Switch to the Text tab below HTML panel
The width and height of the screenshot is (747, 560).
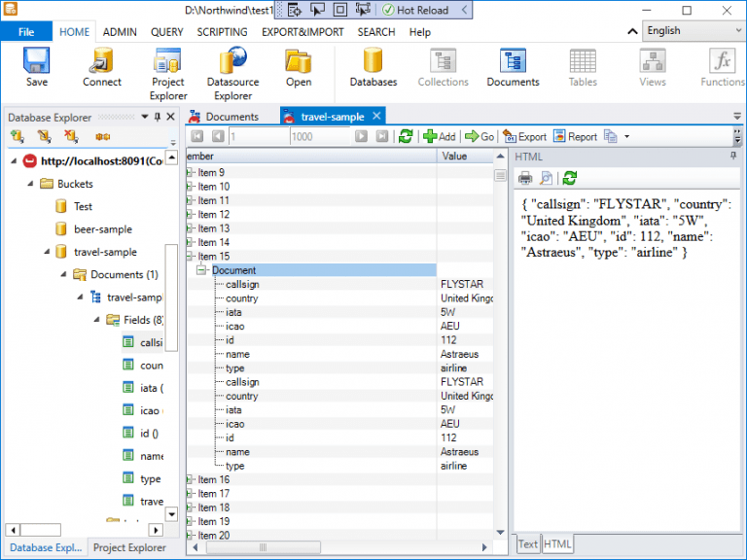click(528, 543)
